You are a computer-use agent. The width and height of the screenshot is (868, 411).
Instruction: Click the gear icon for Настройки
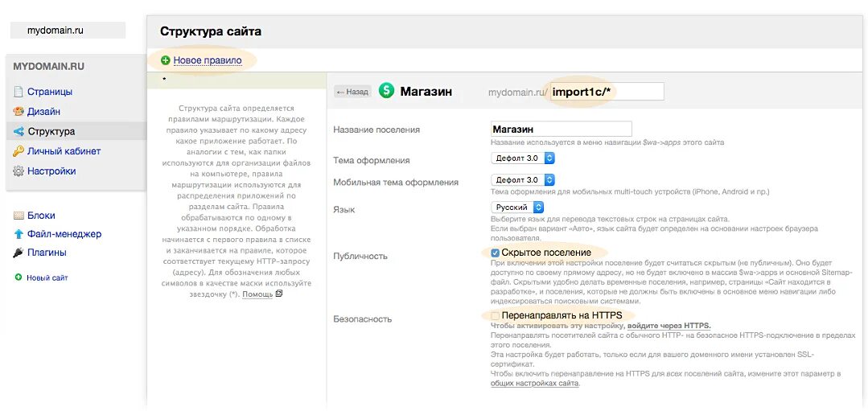[19, 171]
